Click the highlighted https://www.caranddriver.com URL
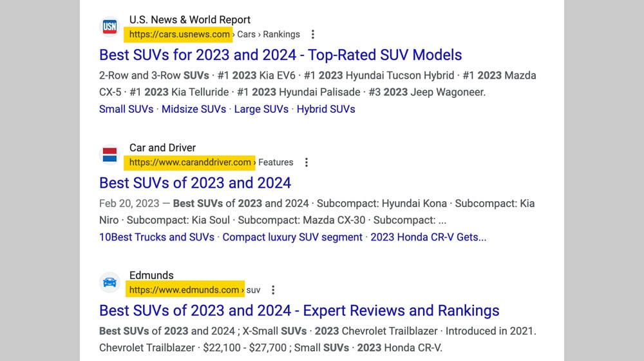 point(190,162)
